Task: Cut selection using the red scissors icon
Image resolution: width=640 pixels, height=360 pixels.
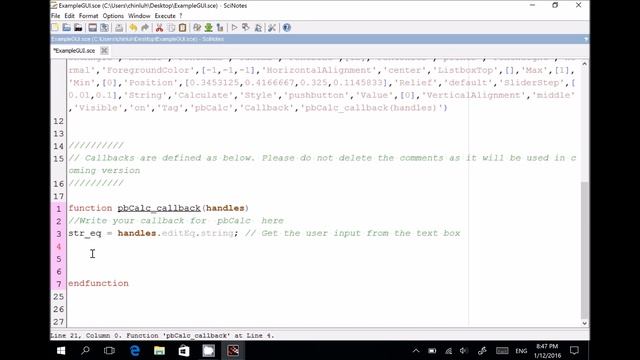Action: [x=159, y=28]
